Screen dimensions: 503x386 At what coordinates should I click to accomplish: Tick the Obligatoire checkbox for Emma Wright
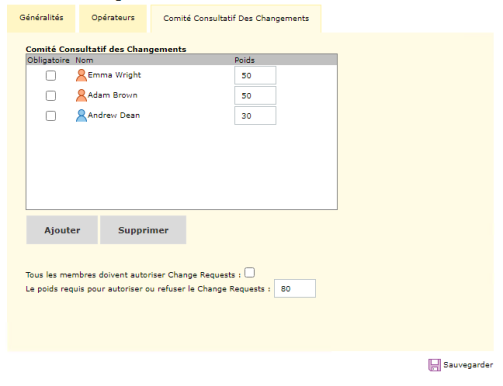(x=51, y=76)
